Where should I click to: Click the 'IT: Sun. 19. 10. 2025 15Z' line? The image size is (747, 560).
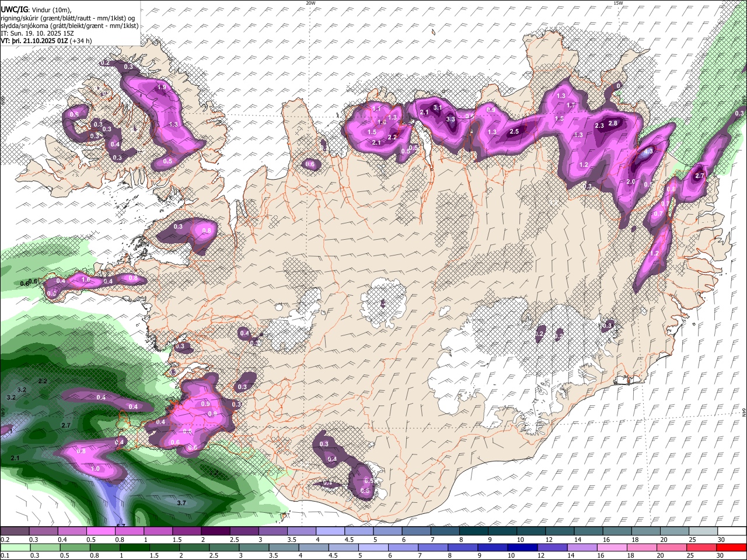point(38,34)
